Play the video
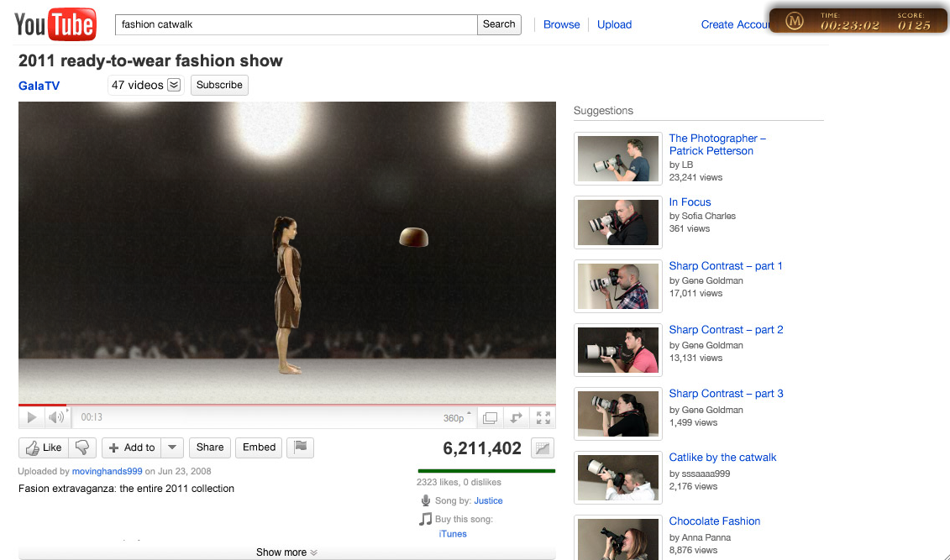The width and height of the screenshot is (950, 560). pyautogui.click(x=31, y=417)
